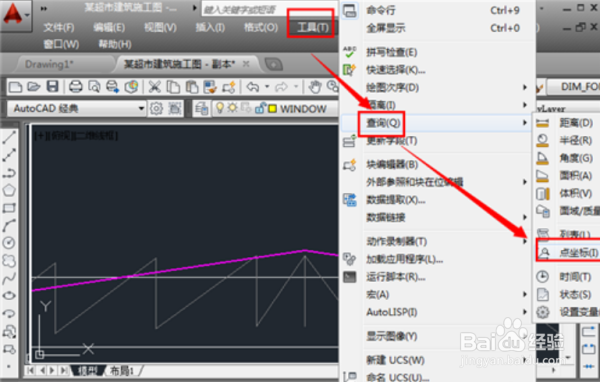Viewport: 600px width, 382px height.
Task: Open the AutoCAD application menu logo
Action: pyautogui.click(x=13, y=14)
